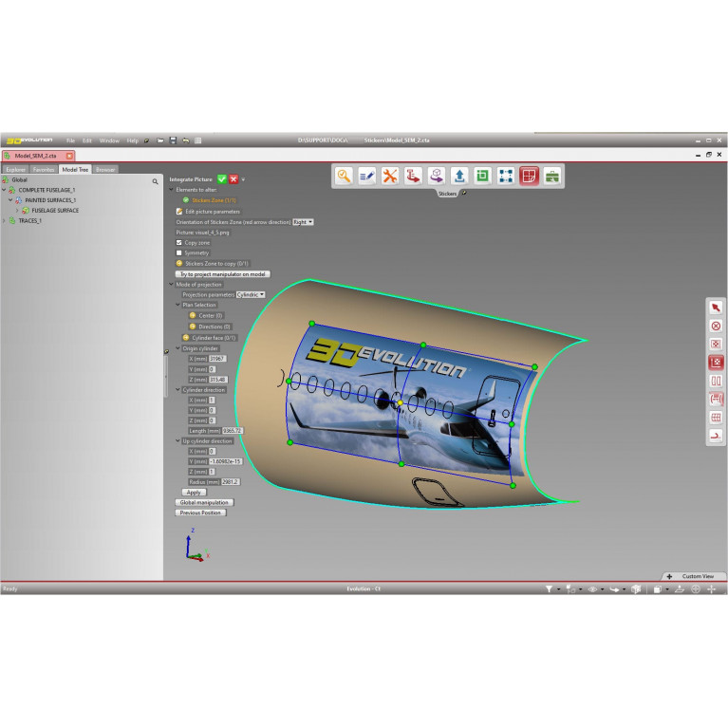Screen dimensions: 728x728
Task: Click the purple cube transform icon
Action: [436, 176]
